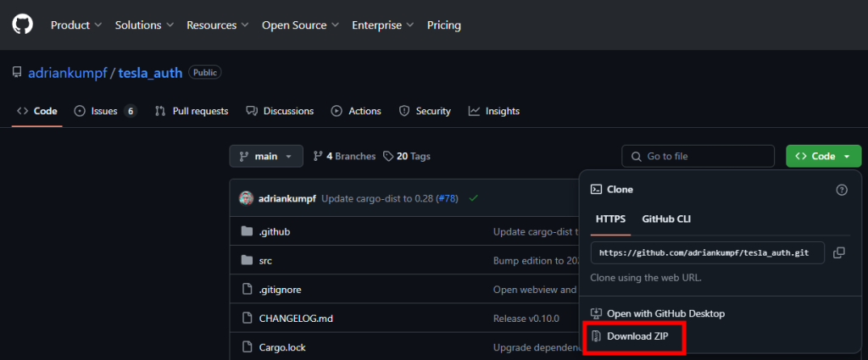
Task: Expand the Solutions menu
Action: 144,25
